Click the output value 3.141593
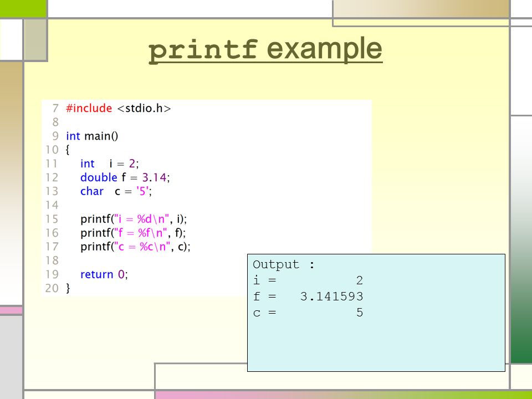Image resolution: width=532 pixels, height=399 pixels. pos(331,296)
